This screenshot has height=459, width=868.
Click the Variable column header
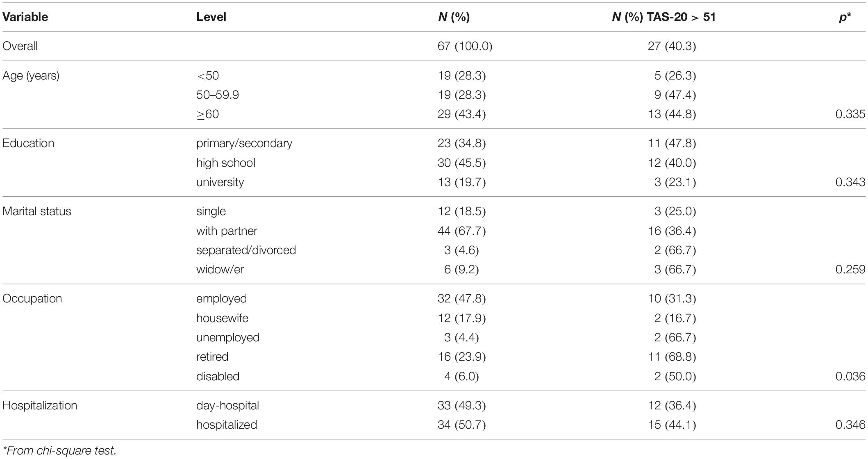click(x=25, y=17)
